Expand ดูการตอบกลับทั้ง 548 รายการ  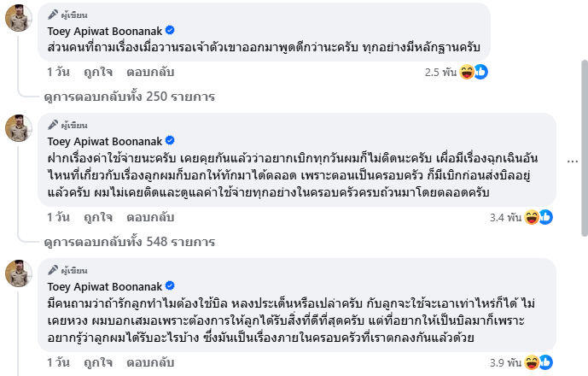[129, 242]
